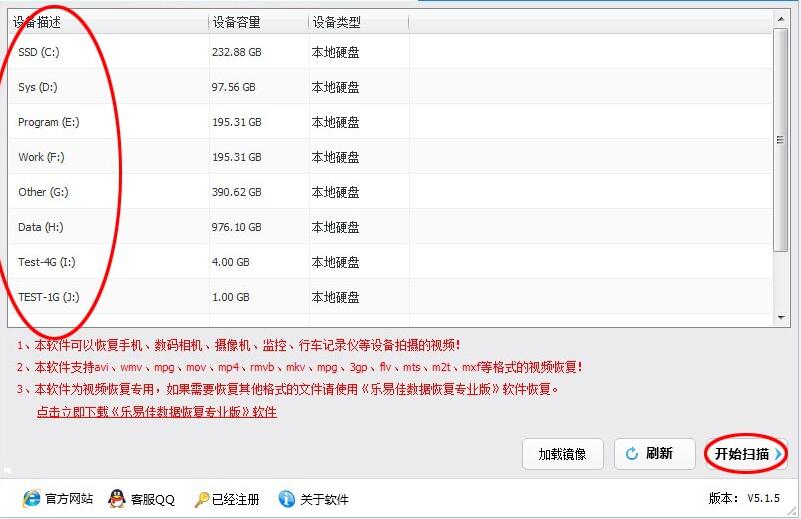Click 本地硬盘 type cell in SSD (C:) row

pyautogui.click(x=335, y=52)
